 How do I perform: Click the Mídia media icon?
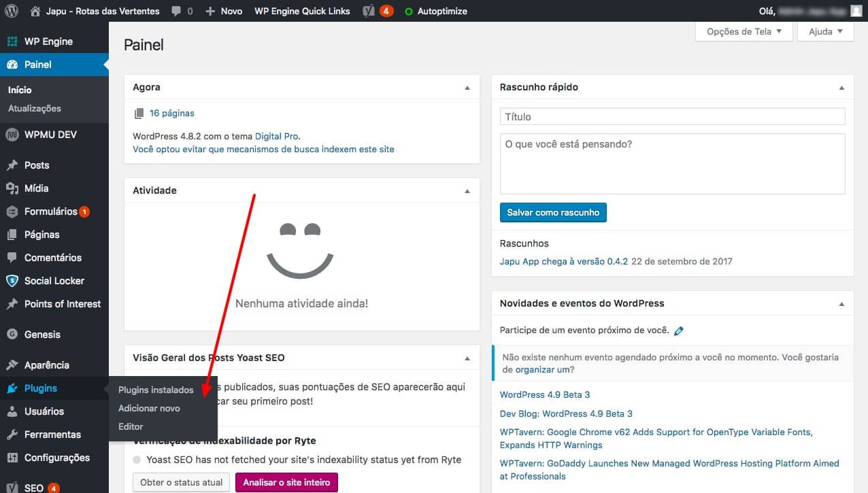pyautogui.click(x=12, y=188)
